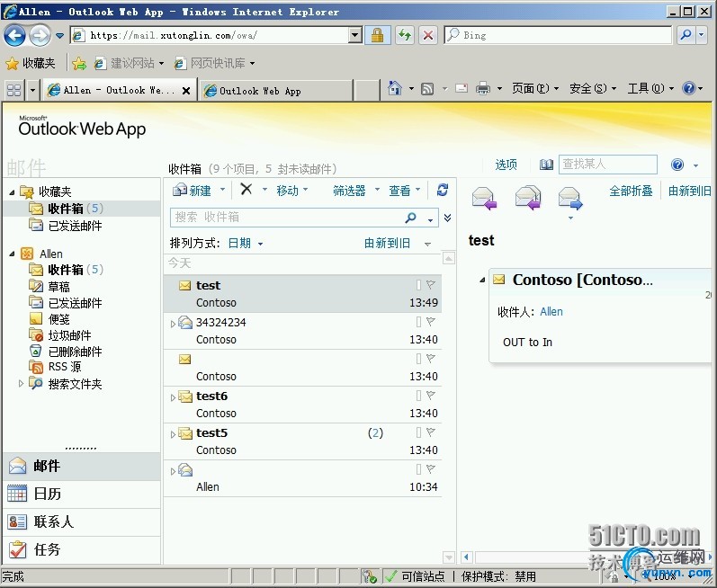
Task: Click the 新建 new message button
Action: 192,190
